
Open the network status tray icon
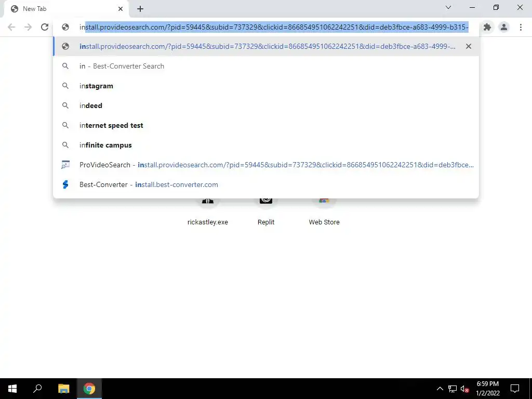(453, 389)
